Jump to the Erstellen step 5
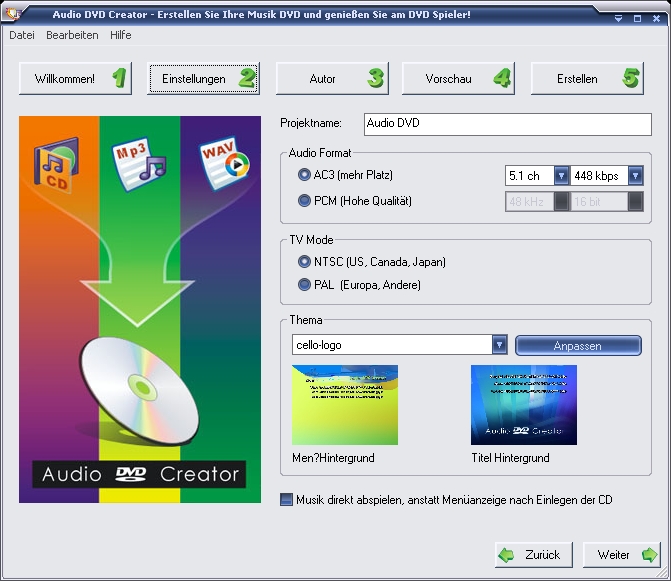The height and width of the screenshot is (581, 671). pos(587,79)
